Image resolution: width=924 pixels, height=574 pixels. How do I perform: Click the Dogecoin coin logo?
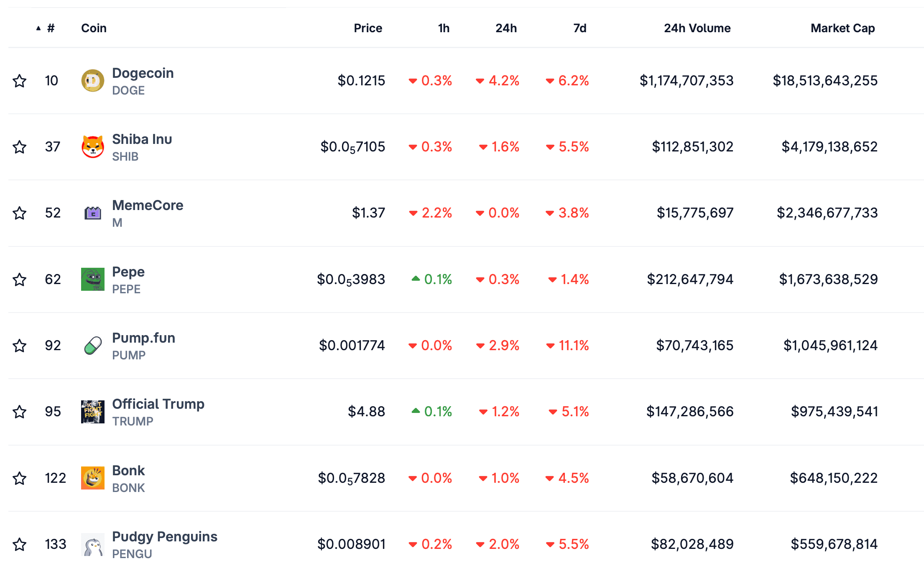coord(92,81)
